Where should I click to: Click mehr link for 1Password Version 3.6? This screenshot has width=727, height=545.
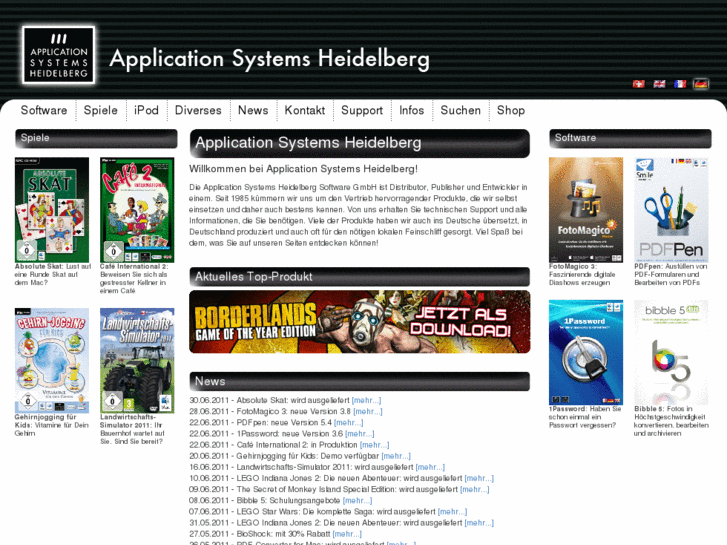coord(360,434)
